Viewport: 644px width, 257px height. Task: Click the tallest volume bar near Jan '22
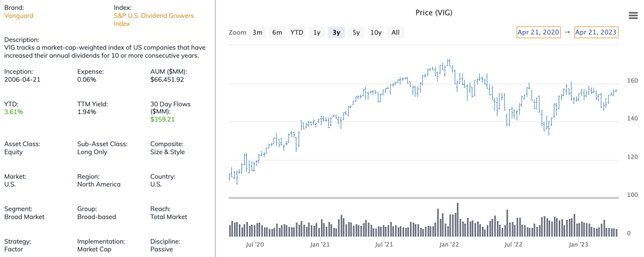click(x=458, y=219)
